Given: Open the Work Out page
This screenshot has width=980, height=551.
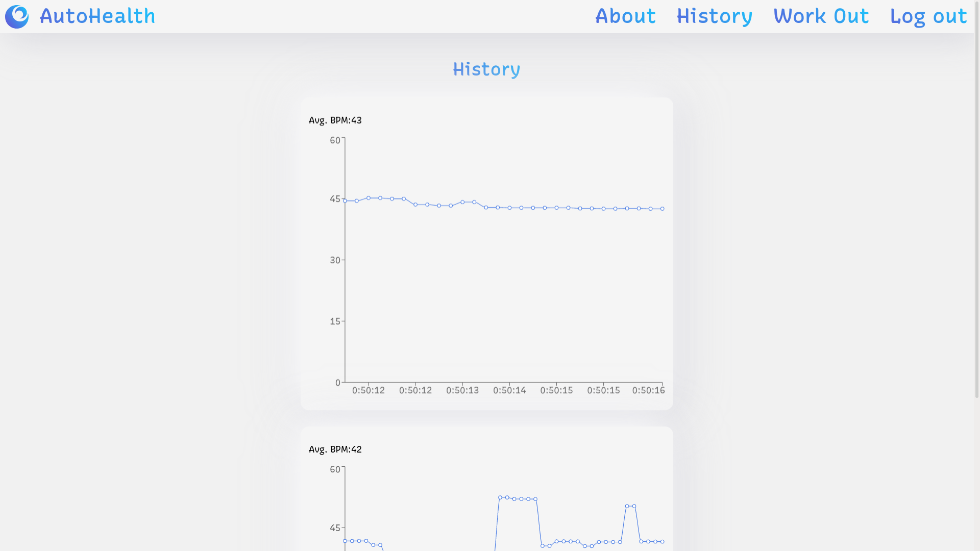Looking at the screenshot, I should click(821, 16).
